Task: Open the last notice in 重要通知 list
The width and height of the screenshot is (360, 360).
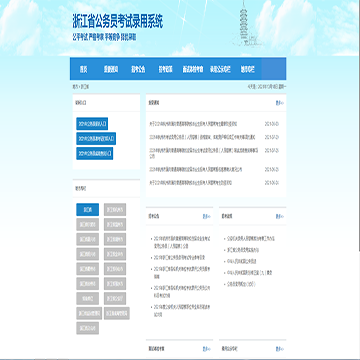Action: tap(190, 183)
